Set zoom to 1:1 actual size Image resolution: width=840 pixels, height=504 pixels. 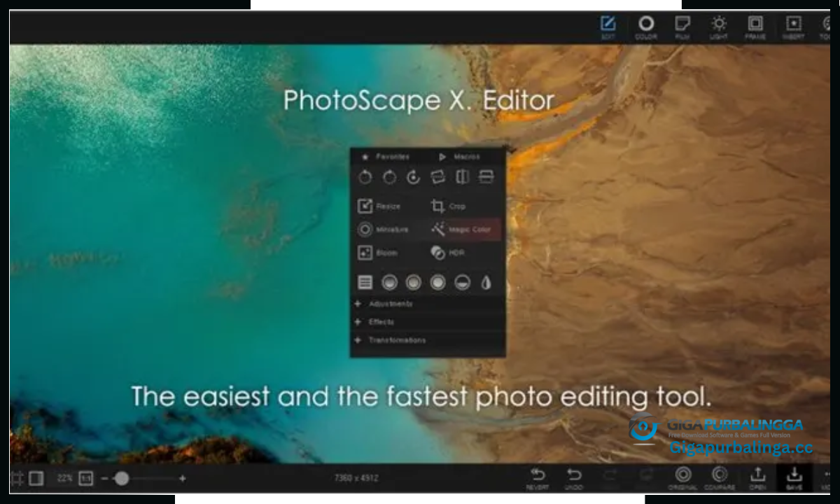[x=85, y=479]
